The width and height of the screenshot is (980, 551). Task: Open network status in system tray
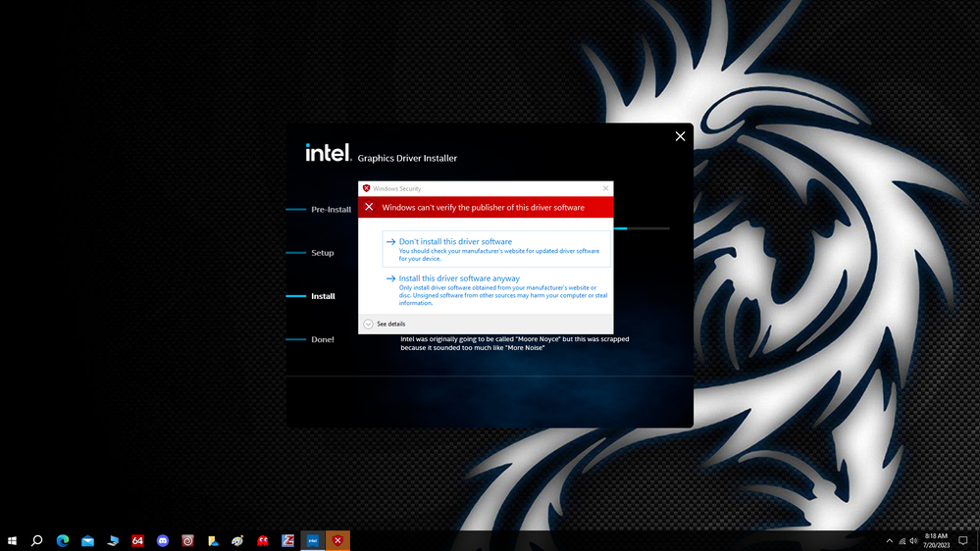coord(902,540)
